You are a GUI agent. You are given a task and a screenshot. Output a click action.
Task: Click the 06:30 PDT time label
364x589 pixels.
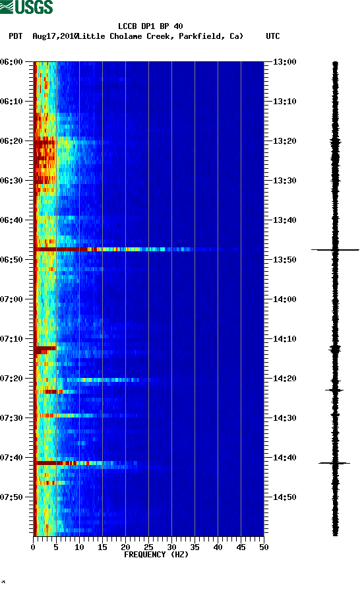[11, 181]
